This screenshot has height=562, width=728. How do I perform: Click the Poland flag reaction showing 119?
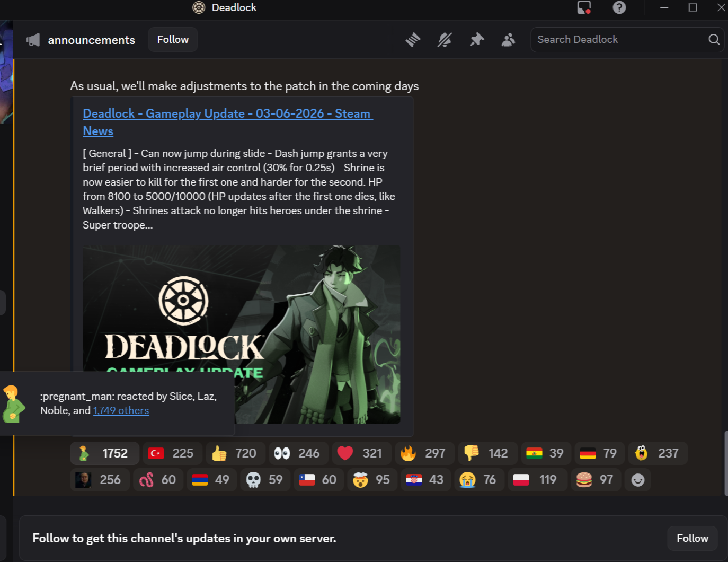click(x=537, y=480)
